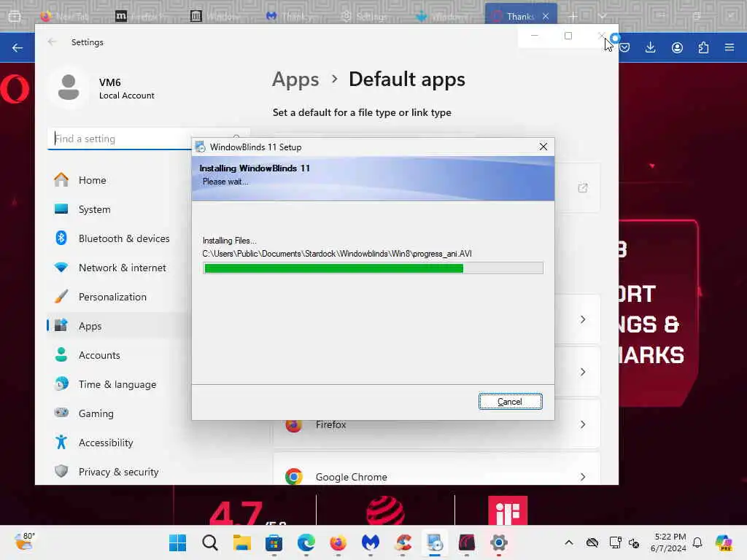Screen dimensions: 747x560
Task: Click the Bluetooth icon in sidebar
Action: (x=61, y=238)
